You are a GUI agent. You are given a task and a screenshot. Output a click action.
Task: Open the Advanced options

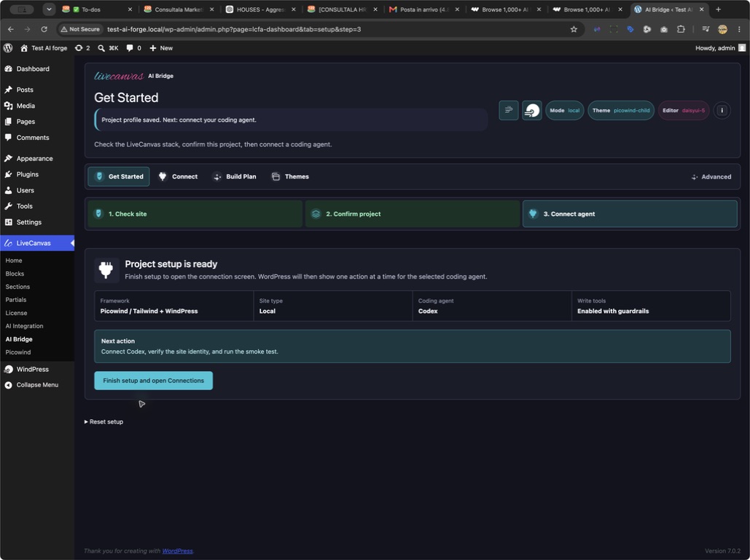[711, 176]
